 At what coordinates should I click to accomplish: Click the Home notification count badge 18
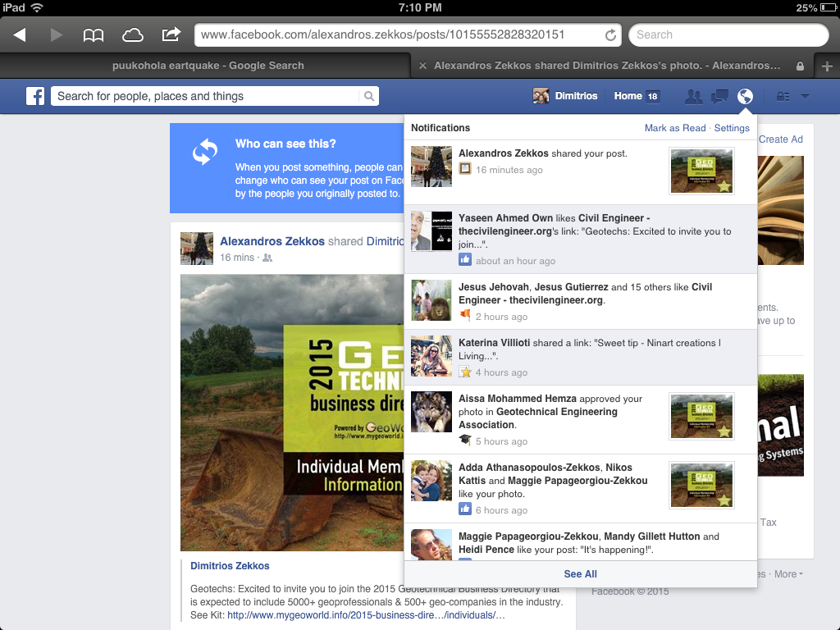click(x=652, y=97)
